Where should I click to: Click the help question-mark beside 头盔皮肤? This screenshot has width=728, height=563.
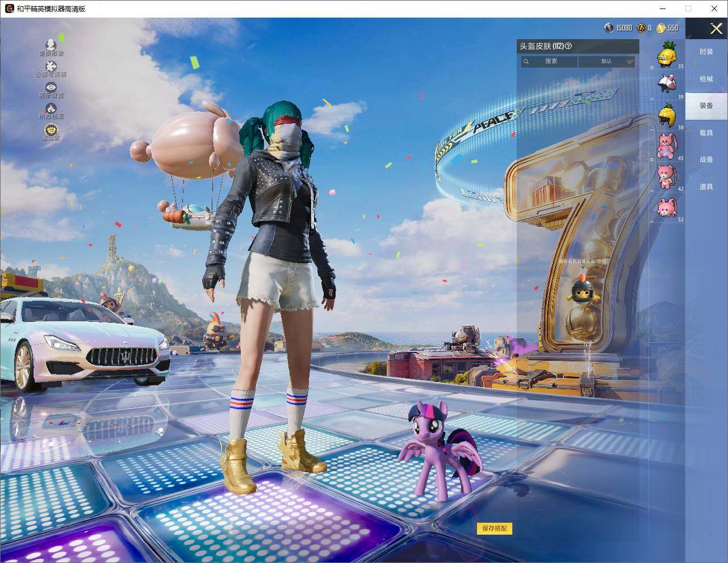568,46
